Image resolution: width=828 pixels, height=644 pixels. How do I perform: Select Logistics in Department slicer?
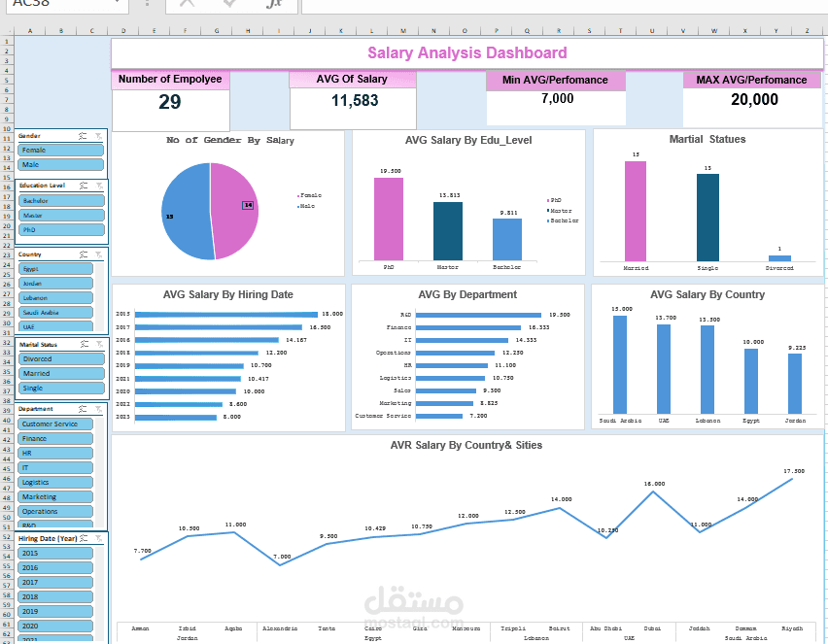[55, 483]
